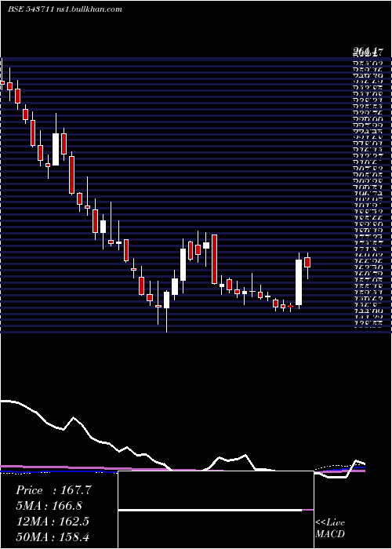The width and height of the screenshot is (392, 549).
Task: Click the tall white candlestick beside the last candle
Action: [x=299, y=282]
